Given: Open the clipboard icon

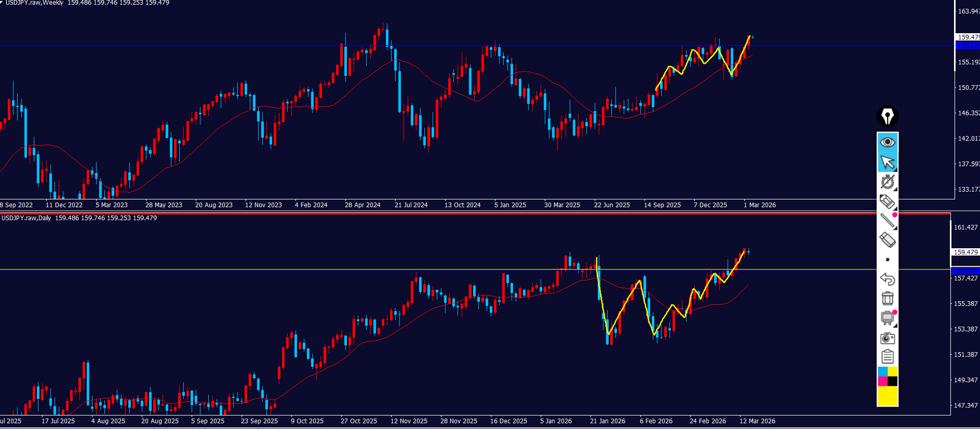Looking at the screenshot, I should pyautogui.click(x=888, y=357).
